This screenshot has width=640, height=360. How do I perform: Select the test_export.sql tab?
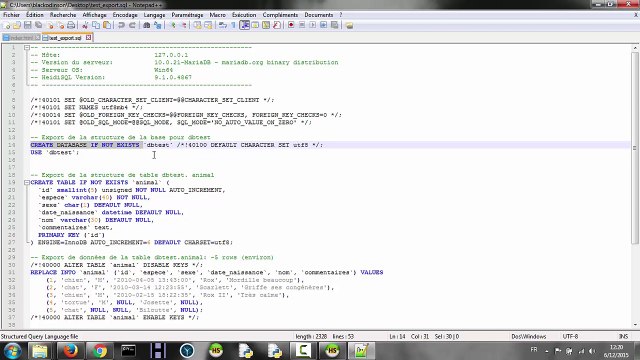pyautogui.click(x=64, y=38)
